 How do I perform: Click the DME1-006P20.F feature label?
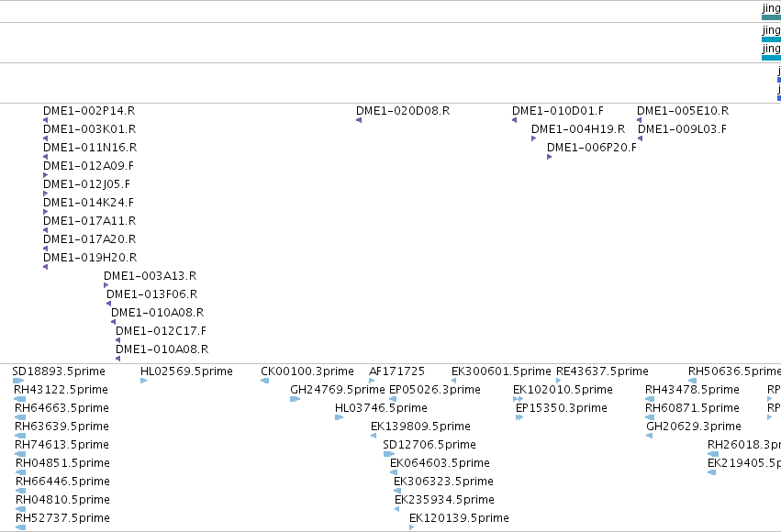click(592, 148)
